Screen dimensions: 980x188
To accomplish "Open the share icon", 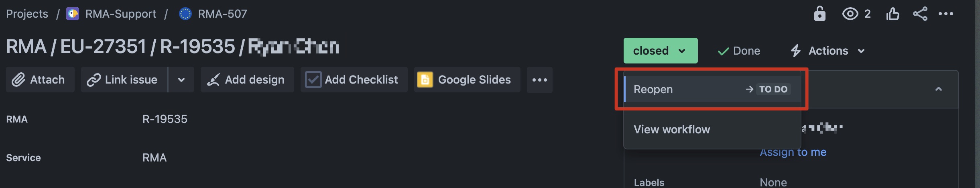I will pyautogui.click(x=920, y=14).
